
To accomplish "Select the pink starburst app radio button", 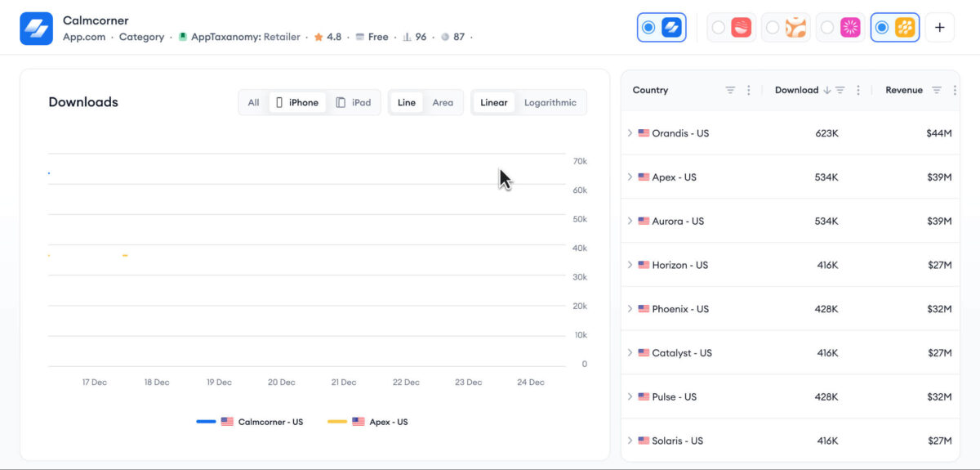I will pyautogui.click(x=827, y=28).
